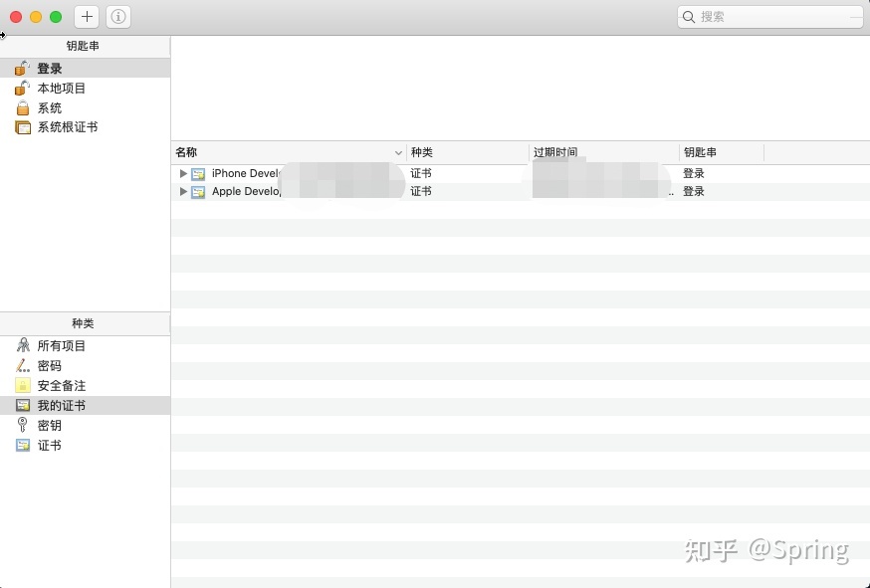Viewport: 870px width, 588px height.
Task: Minimize the window with yellow button
Action: point(36,17)
